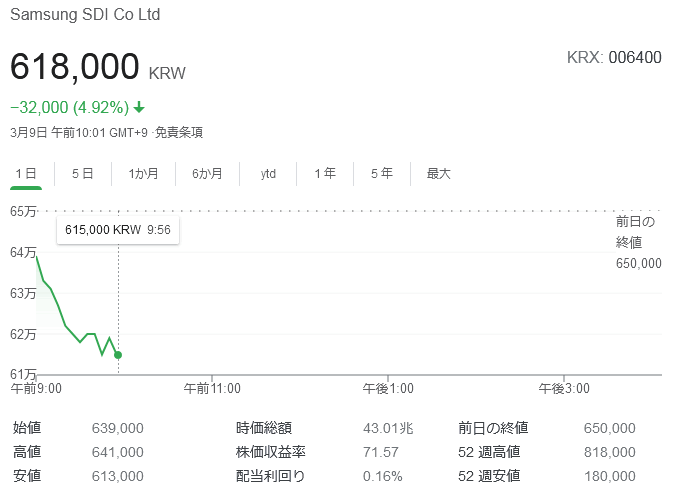Show the 6か月 price range
The width and height of the screenshot is (675, 500).
(x=207, y=174)
